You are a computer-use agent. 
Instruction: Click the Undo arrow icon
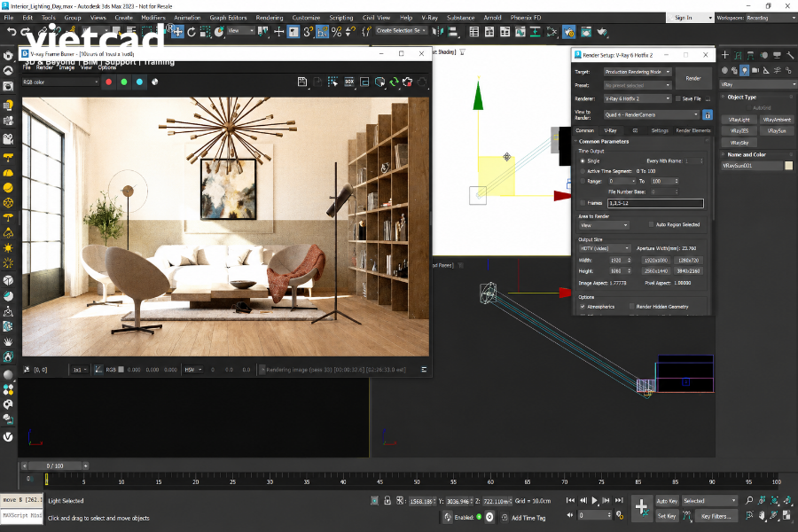point(12,32)
